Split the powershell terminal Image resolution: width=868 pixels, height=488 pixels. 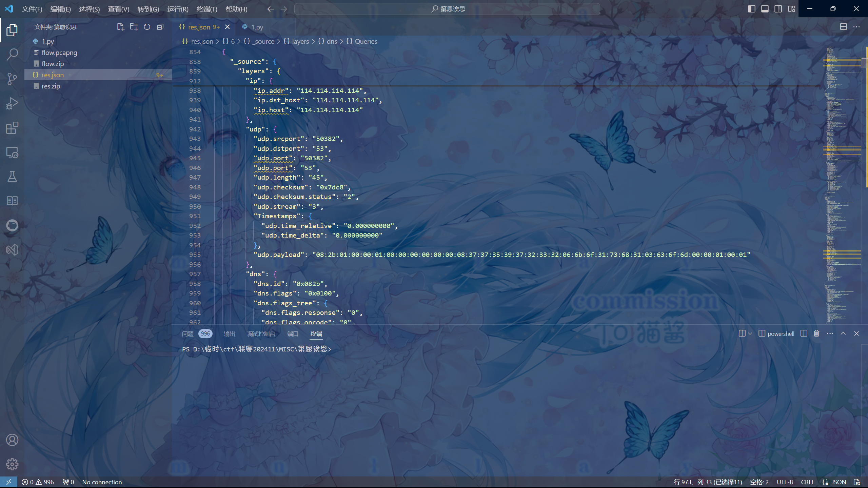click(x=804, y=333)
